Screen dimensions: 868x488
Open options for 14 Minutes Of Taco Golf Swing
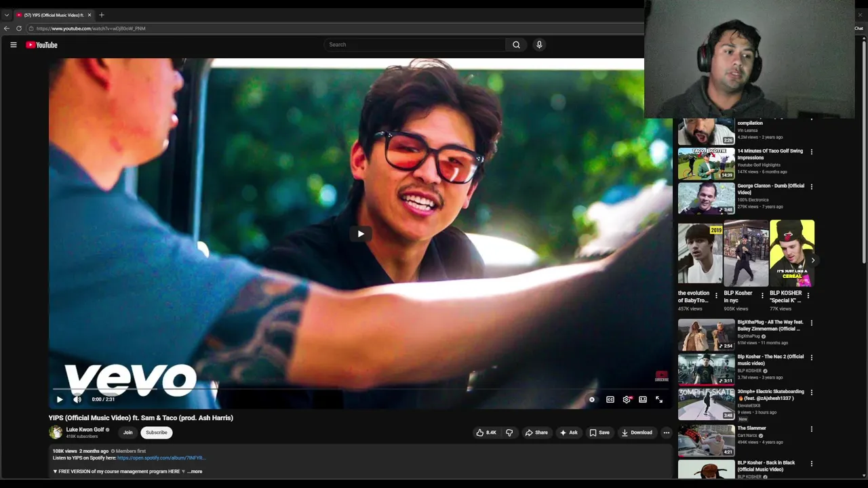(811, 152)
